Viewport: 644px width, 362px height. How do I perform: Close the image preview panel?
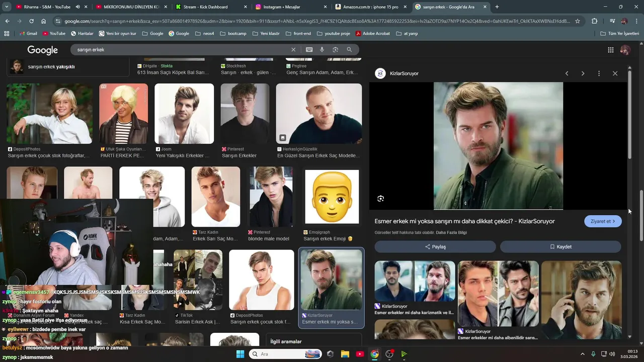[615, 73]
